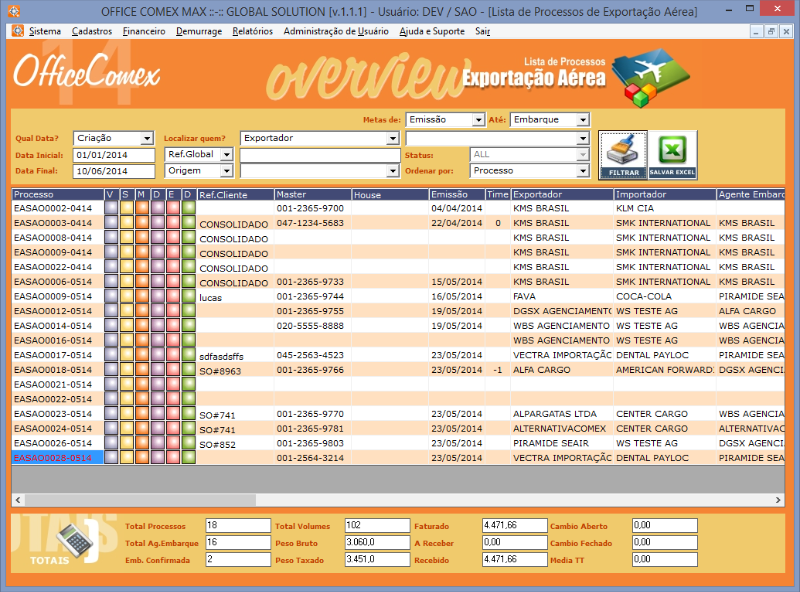Open the Relatórios menu
Screen dimensions: 800x592
(252, 31)
